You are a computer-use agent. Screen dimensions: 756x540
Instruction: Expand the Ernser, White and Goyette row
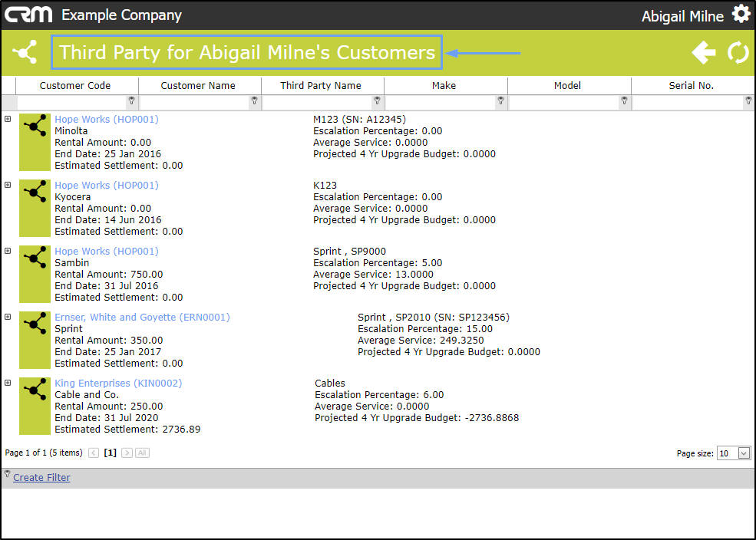(8, 317)
